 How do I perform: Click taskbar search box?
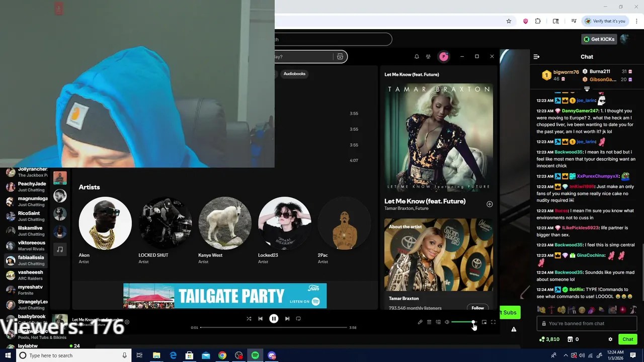tap(73, 355)
